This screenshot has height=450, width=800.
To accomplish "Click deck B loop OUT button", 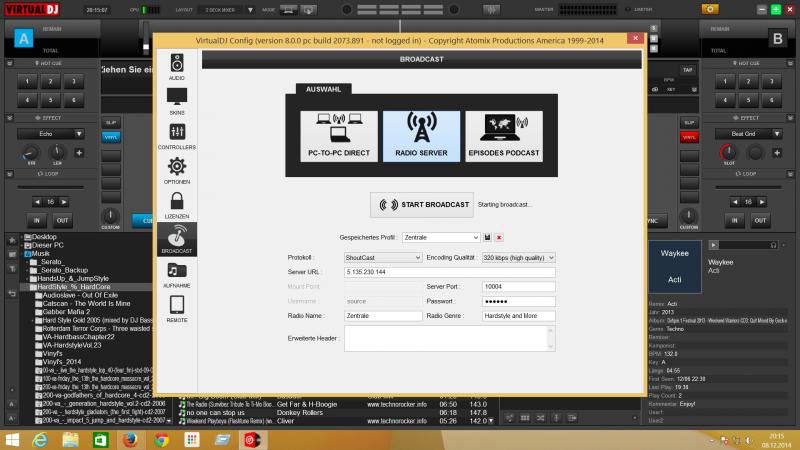I will 760,220.
